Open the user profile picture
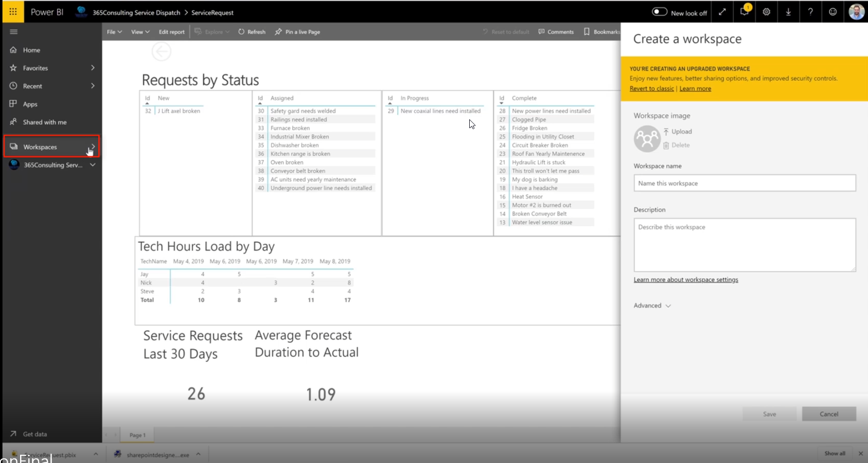This screenshot has width=868, height=463. (x=856, y=12)
